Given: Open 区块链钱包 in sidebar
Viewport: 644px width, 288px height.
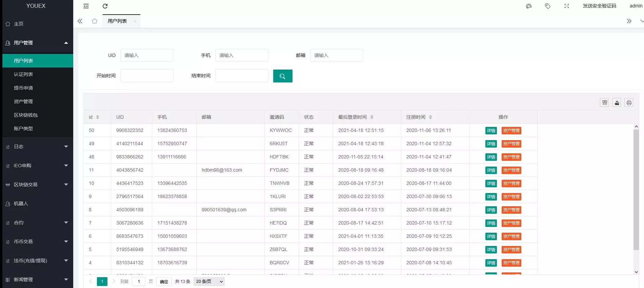Looking at the screenshot, I should (x=38, y=115).
